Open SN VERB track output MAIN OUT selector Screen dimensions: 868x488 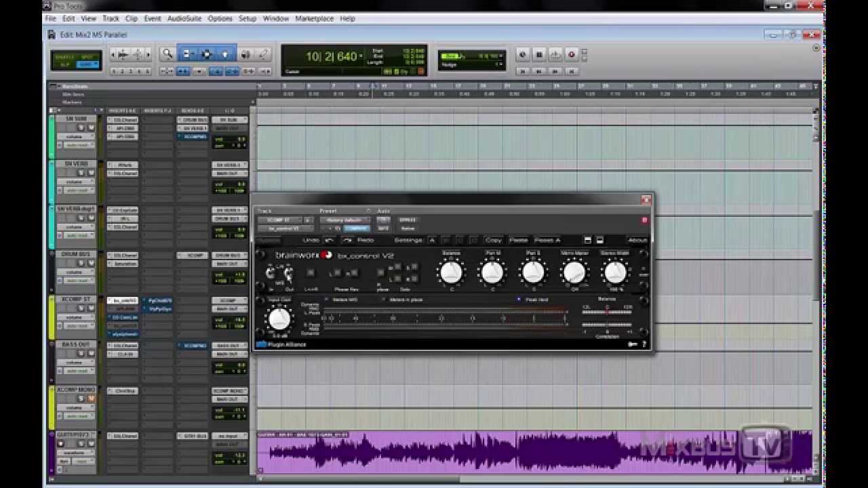[x=230, y=173]
